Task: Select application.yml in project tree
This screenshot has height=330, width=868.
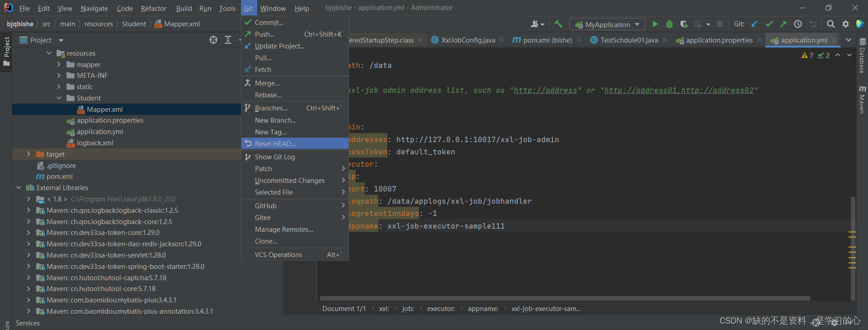Action: click(100, 131)
